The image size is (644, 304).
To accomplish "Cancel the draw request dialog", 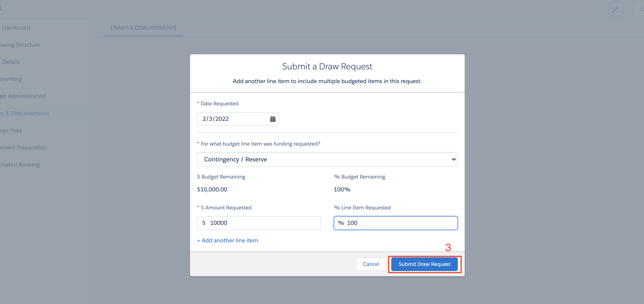I will pyautogui.click(x=371, y=264).
